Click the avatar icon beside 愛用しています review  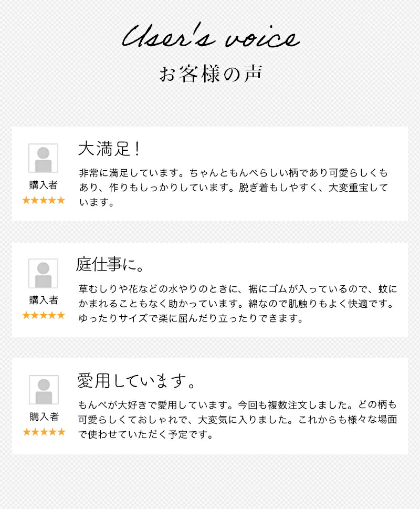[x=44, y=390]
